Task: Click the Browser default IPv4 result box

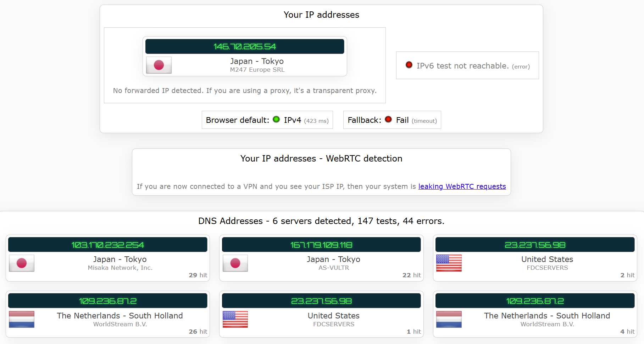Action: tap(267, 120)
